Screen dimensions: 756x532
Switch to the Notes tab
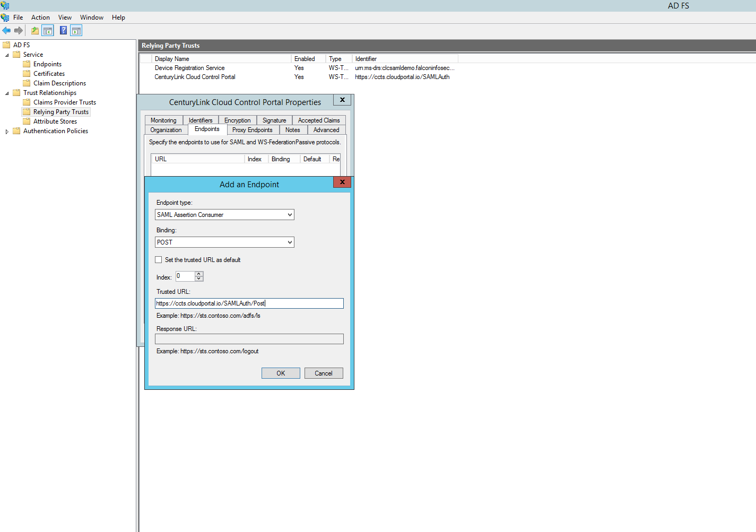(x=293, y=130)
